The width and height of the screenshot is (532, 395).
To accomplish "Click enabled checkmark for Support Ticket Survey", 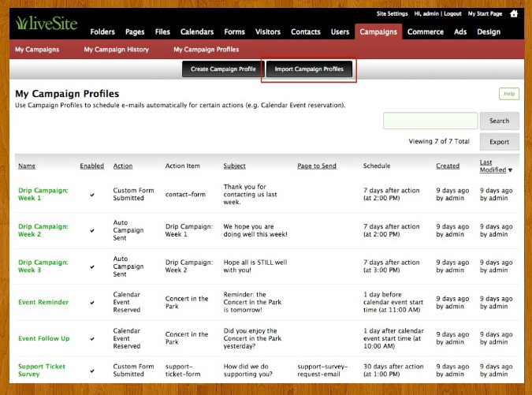I will click(92, 371).
